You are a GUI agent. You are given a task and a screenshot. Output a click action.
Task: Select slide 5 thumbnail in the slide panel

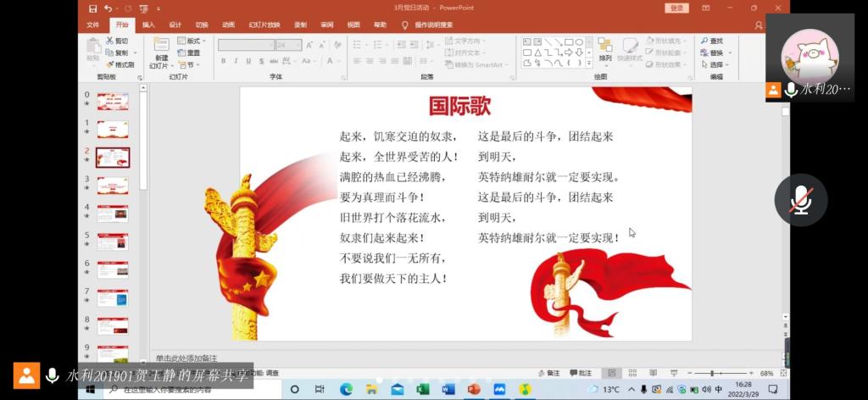(112, 242)
